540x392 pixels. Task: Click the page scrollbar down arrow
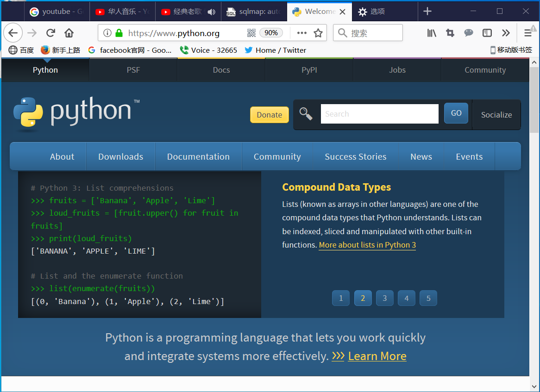point(534,386)
